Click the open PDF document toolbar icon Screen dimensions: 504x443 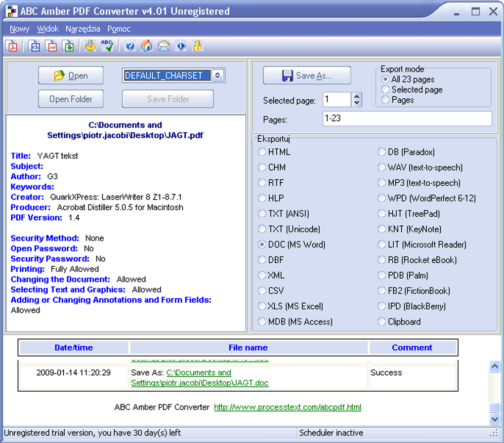click(x=12, y=46)
